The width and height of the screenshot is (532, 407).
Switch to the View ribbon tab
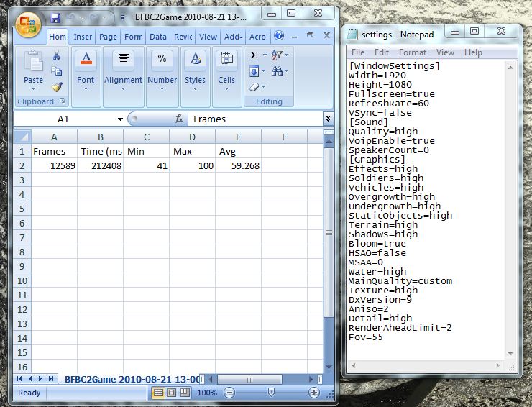[208, 37]
